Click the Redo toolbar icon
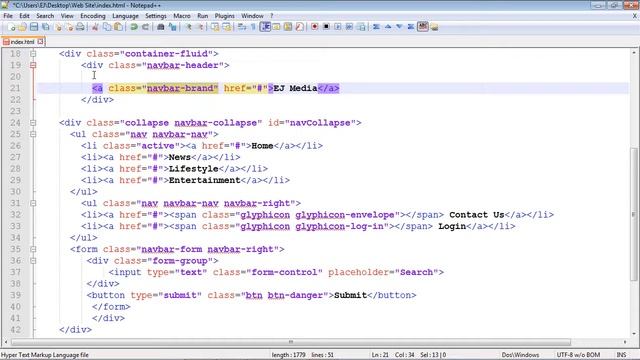The image size is (640, 360). point(145,27)
